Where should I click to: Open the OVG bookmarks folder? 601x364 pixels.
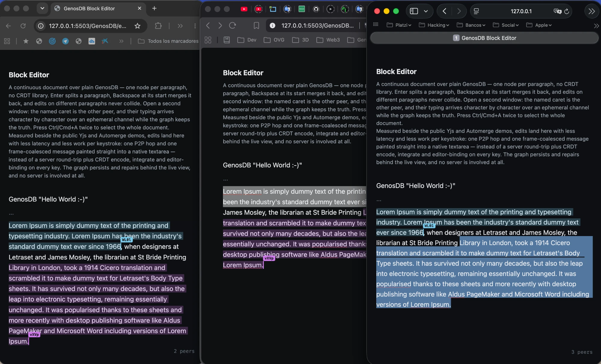pyautogui.click(x=274, y=40)
